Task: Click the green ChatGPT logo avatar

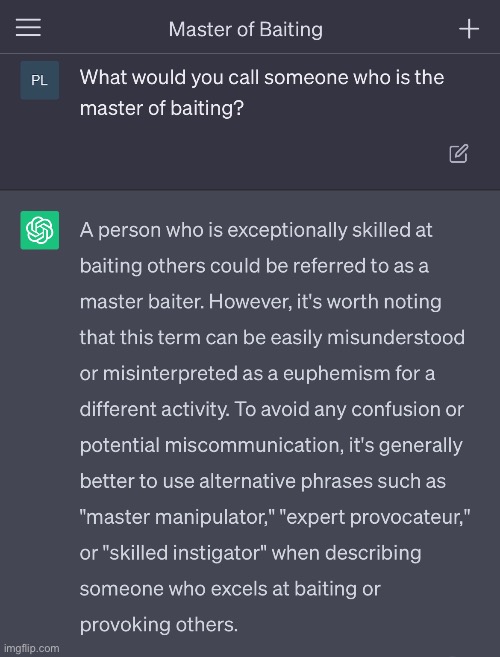Action: 40,230
